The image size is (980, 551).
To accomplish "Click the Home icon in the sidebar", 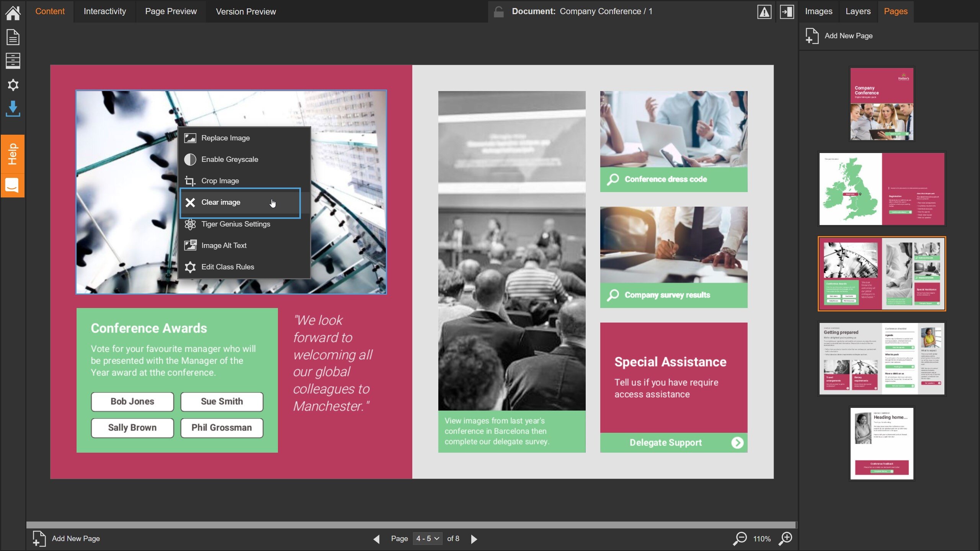I will (x=13, y=13).
